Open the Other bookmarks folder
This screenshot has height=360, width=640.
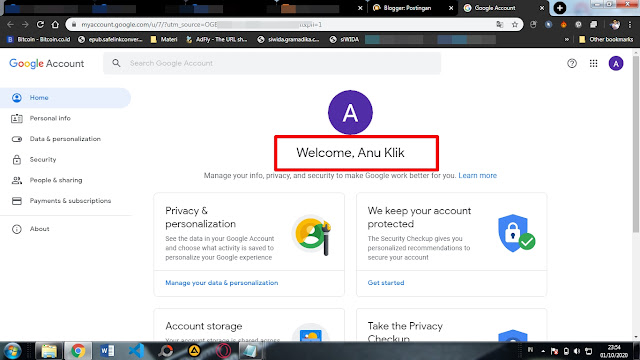pyautogui.click(x=606, y=40)
